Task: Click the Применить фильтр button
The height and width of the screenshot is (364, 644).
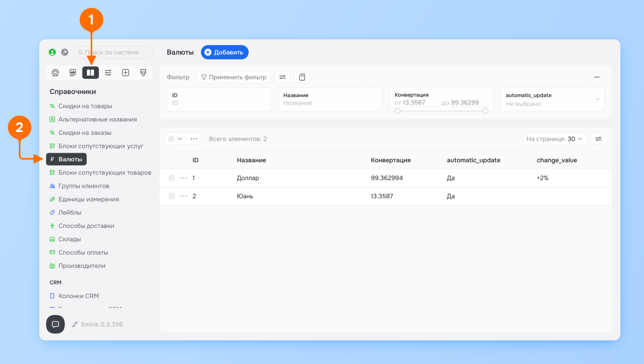Action: coord(234,77)
